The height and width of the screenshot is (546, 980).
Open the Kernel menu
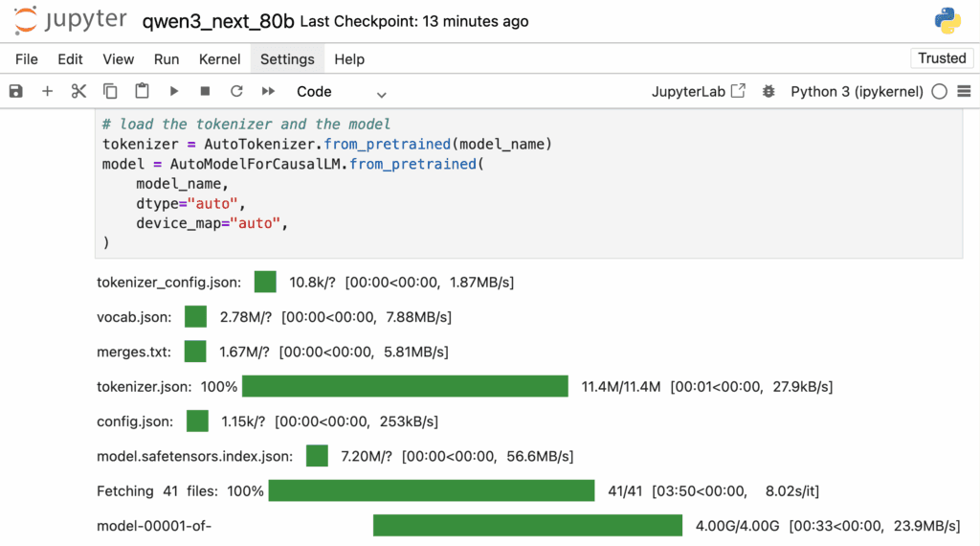(219, 58)
